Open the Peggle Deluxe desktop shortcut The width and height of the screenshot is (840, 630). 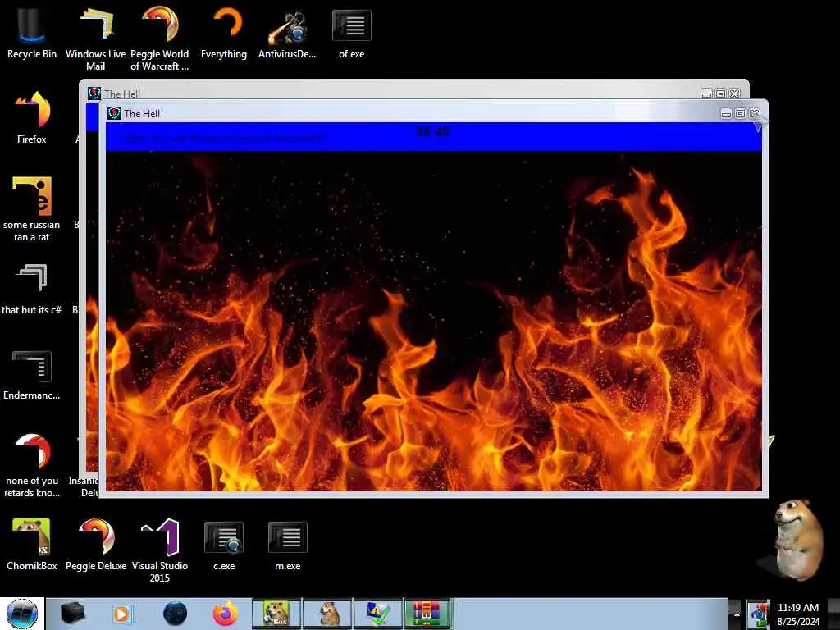96,544
